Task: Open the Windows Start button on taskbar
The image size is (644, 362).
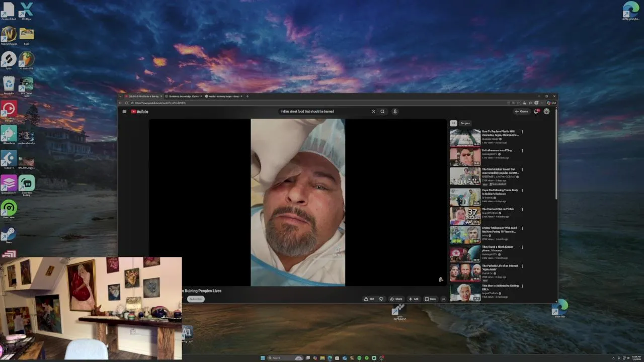Action: click(263, 358)
